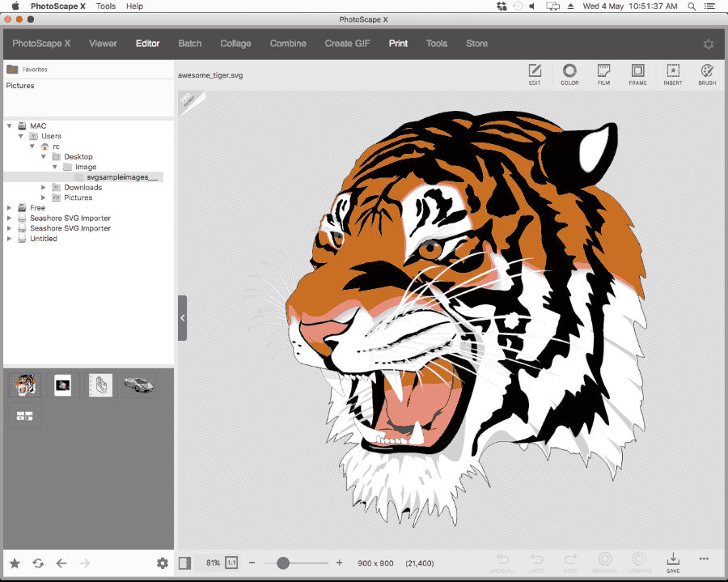This screenshot has width=728, height=582.
Task: Select the silver car thumbnail
Action: tap(138, 385)
